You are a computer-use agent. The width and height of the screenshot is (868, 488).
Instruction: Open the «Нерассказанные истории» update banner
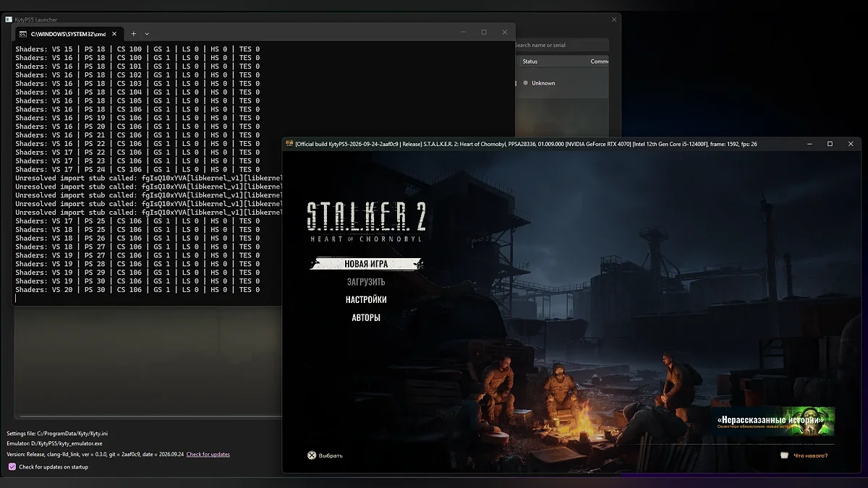click(775, 421)
